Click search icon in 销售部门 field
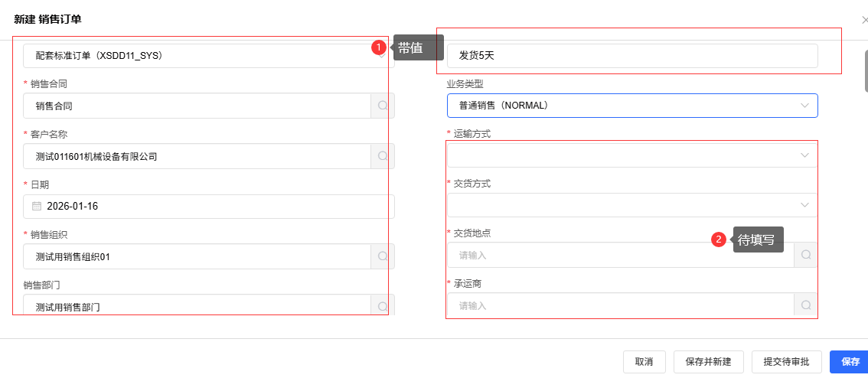Viewport: 868px width, 378px height. pyautogui.click(x=383, y=307)
